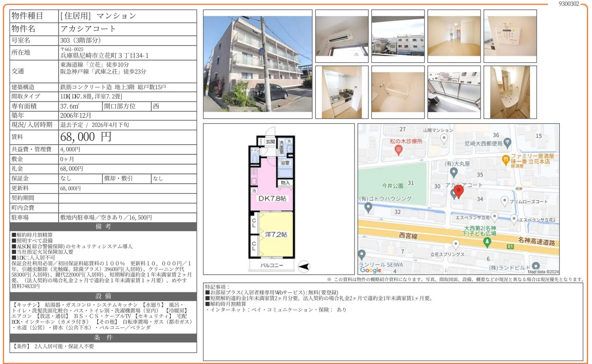Open the bathtub photo thumbnail

pyautogui.click(x=398, y=92)
